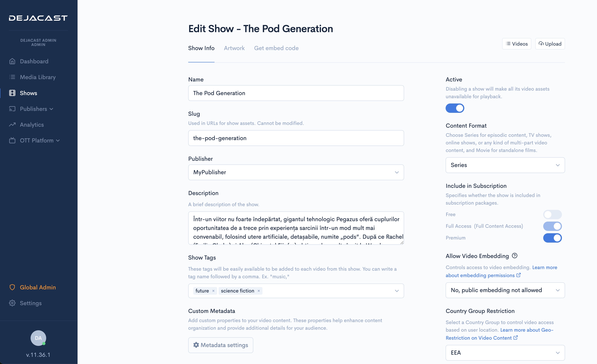Click the Upload button
The height and width of the screenshot is (364, 597).
pyautogui.click(x=550, y=44)
